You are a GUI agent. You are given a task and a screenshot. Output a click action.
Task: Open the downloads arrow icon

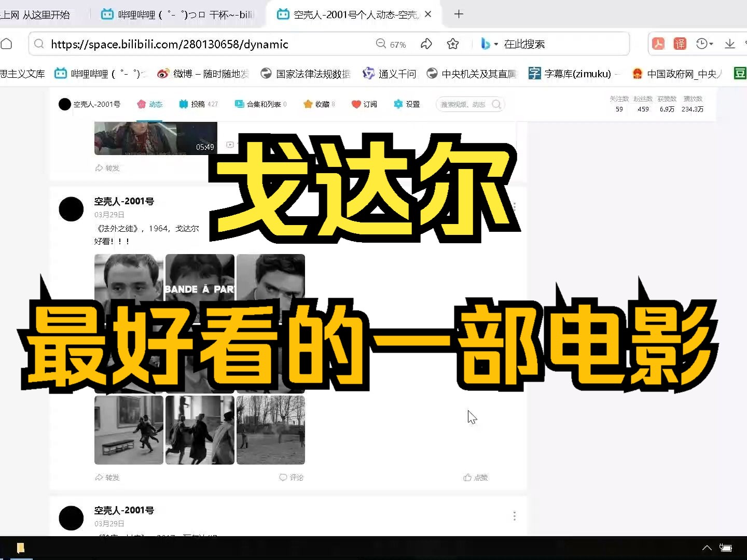click(730, 44)
